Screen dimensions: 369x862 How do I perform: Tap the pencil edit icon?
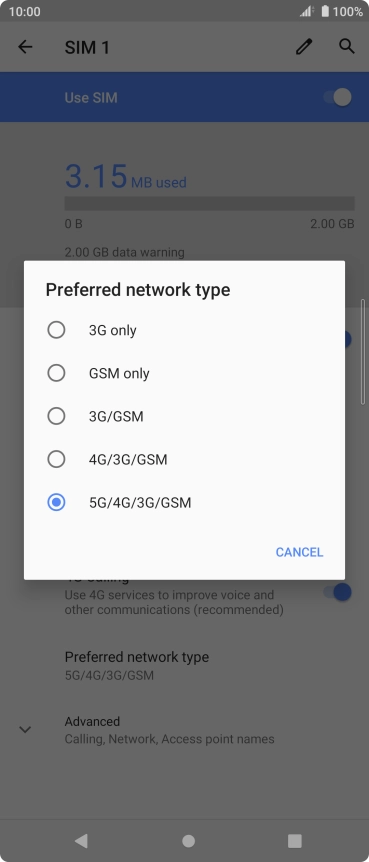click(304, 47)
